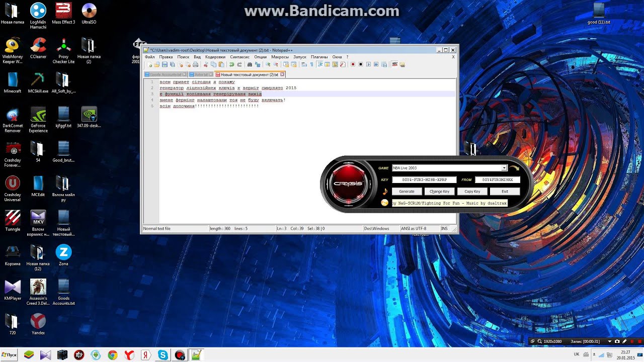
Task: Click the scrolling credits text field in keygen
Action: 450,203
